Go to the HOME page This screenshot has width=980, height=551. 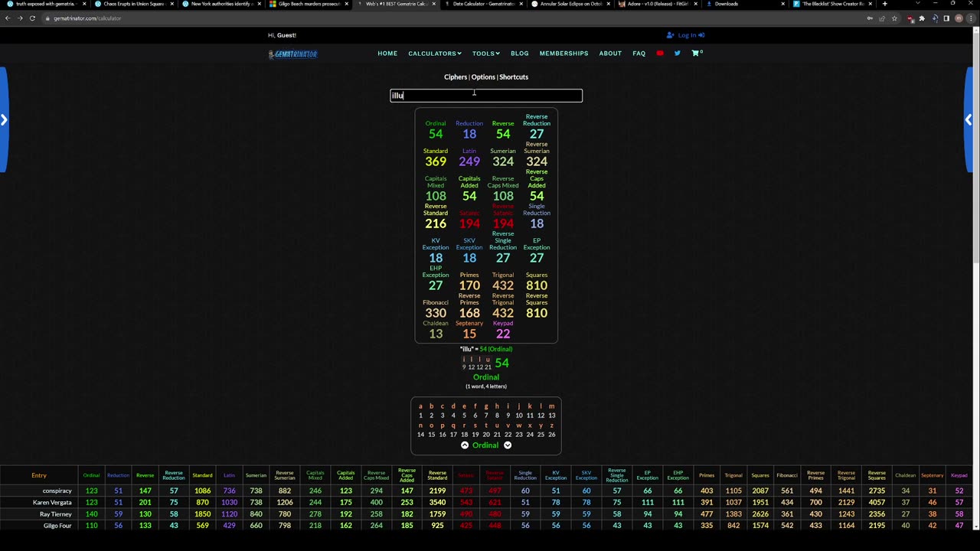click(387, 54)
